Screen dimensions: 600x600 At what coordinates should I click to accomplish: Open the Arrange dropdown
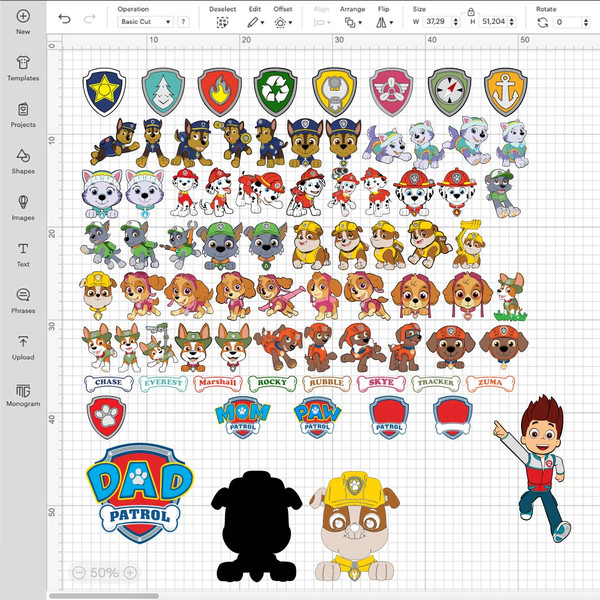tap(352, 23)
